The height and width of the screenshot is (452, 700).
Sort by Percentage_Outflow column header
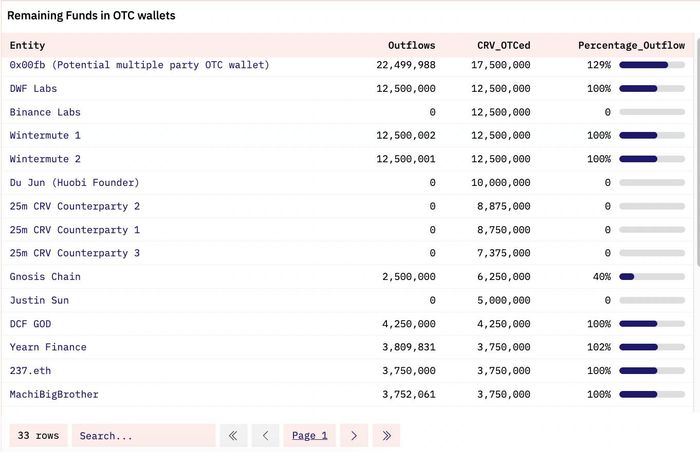(x=631, y=45)
